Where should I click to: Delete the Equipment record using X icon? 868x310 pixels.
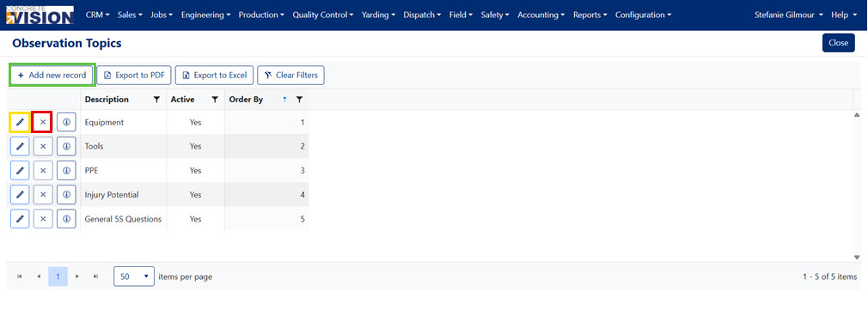[x=43, y=122]
